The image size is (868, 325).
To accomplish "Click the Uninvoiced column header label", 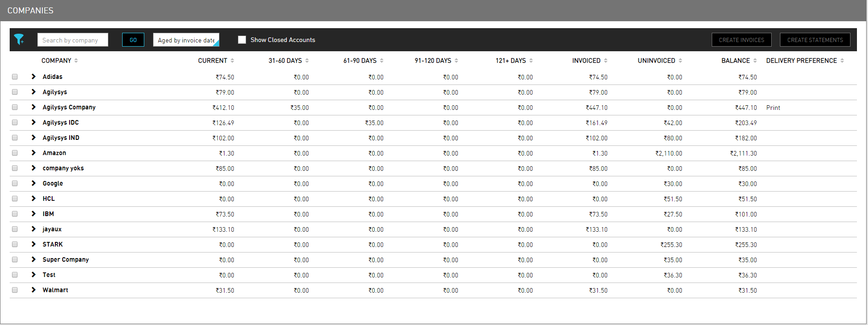I will pyautogui.click(x=656, y=60).
